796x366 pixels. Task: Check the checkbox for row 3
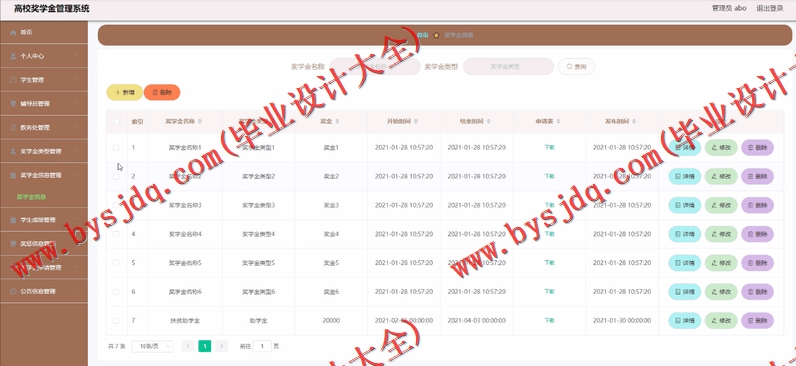coord(116,205)
